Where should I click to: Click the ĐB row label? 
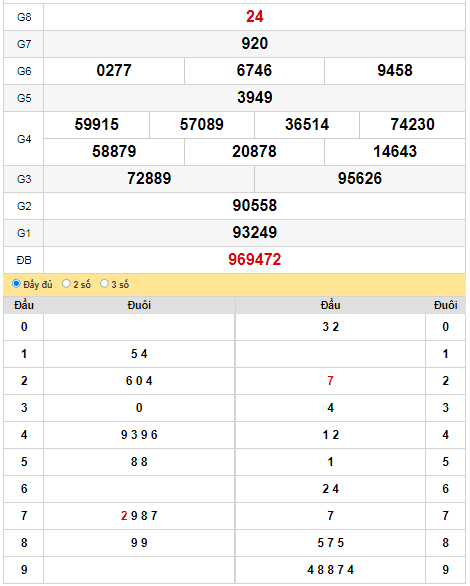click(24, 260)
